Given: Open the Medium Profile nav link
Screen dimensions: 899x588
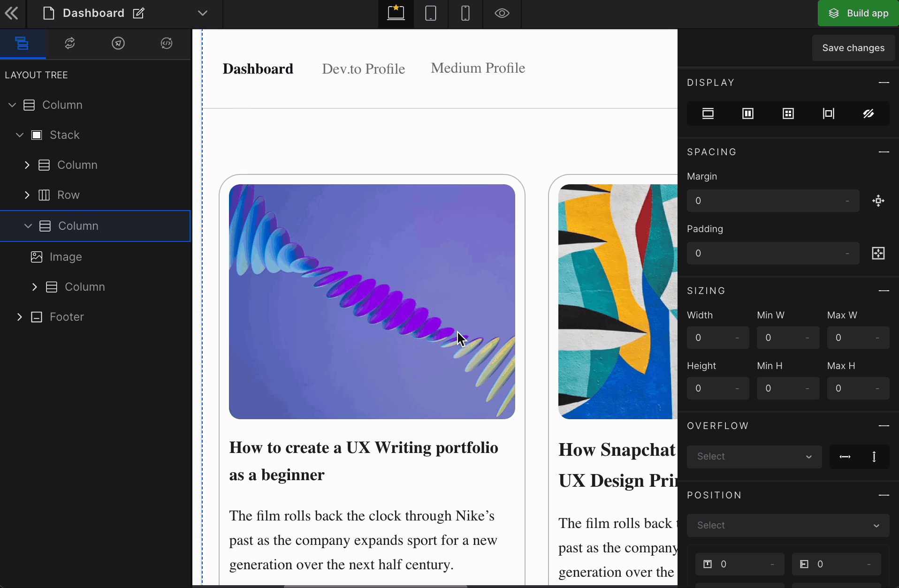Looking at the screenshot, I should tap(478, 68).
